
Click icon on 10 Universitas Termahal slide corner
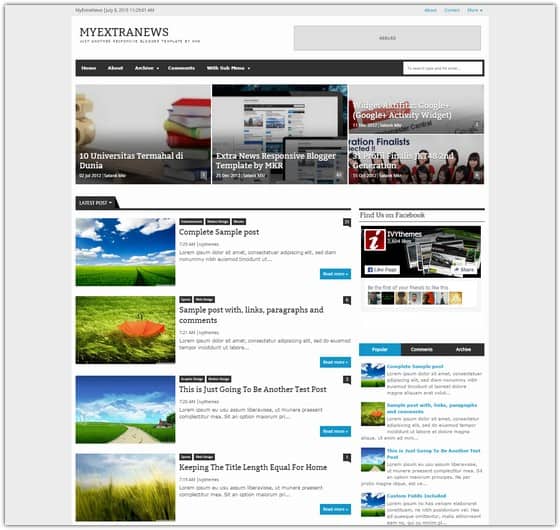(x=203, y=175)
